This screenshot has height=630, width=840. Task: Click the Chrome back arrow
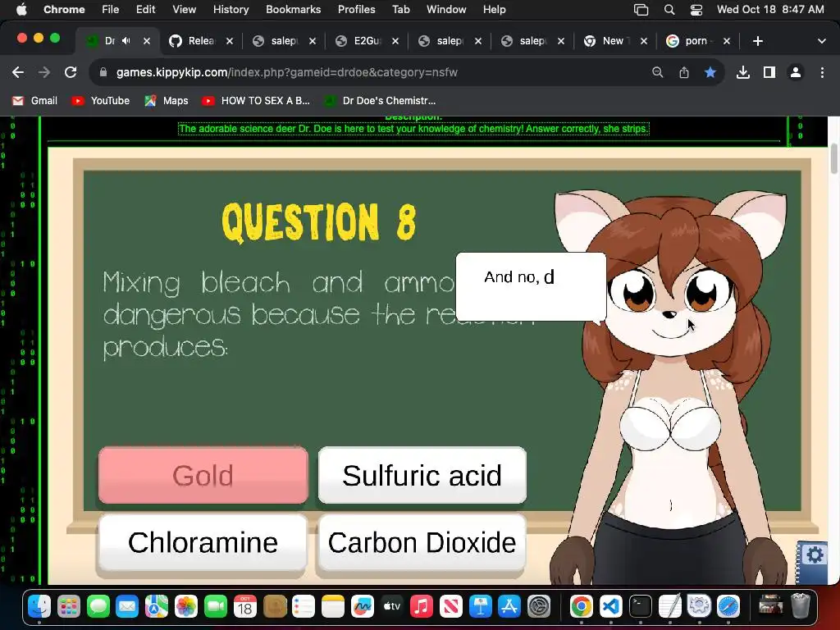[18, 72]
